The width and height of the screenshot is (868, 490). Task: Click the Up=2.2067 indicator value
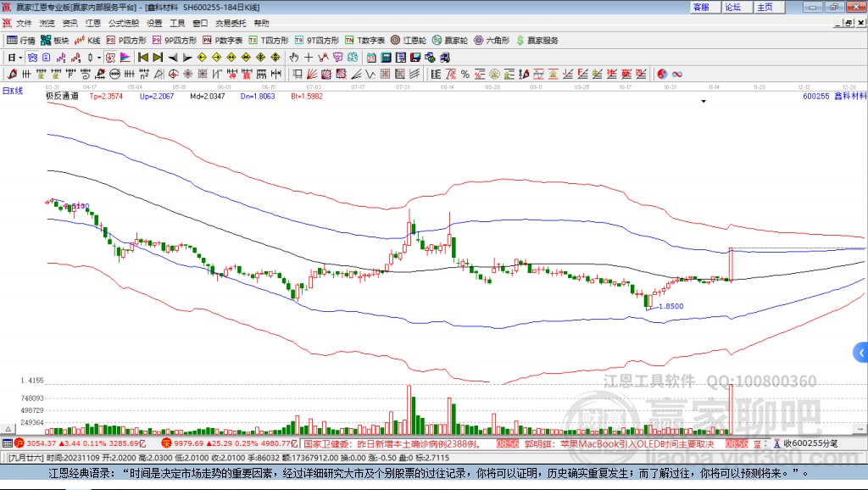point(157,97)
